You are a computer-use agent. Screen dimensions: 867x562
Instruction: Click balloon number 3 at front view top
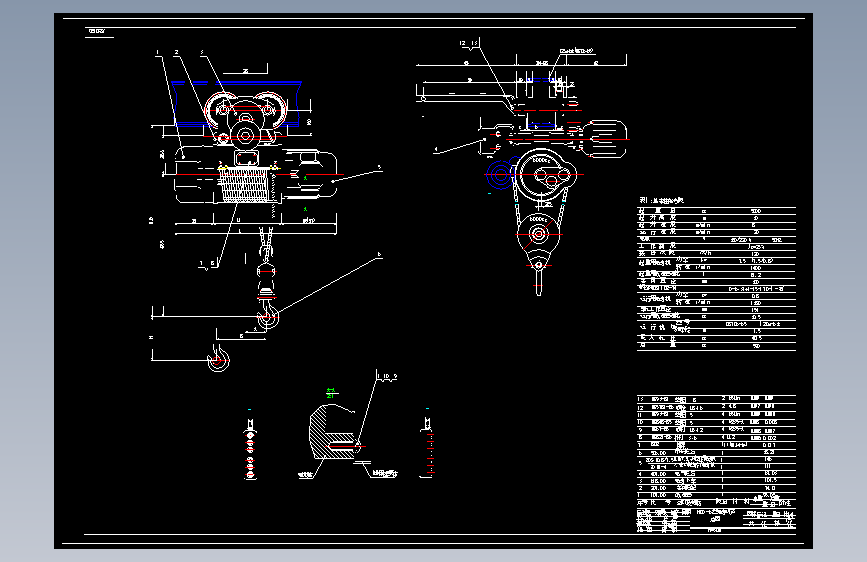(202, 53)
